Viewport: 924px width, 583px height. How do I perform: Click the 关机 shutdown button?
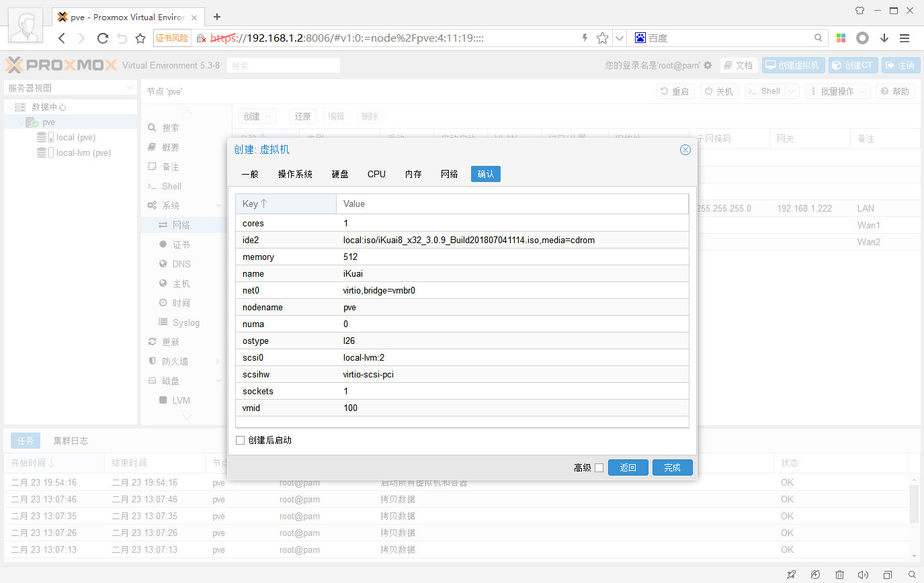pos(720,91)
